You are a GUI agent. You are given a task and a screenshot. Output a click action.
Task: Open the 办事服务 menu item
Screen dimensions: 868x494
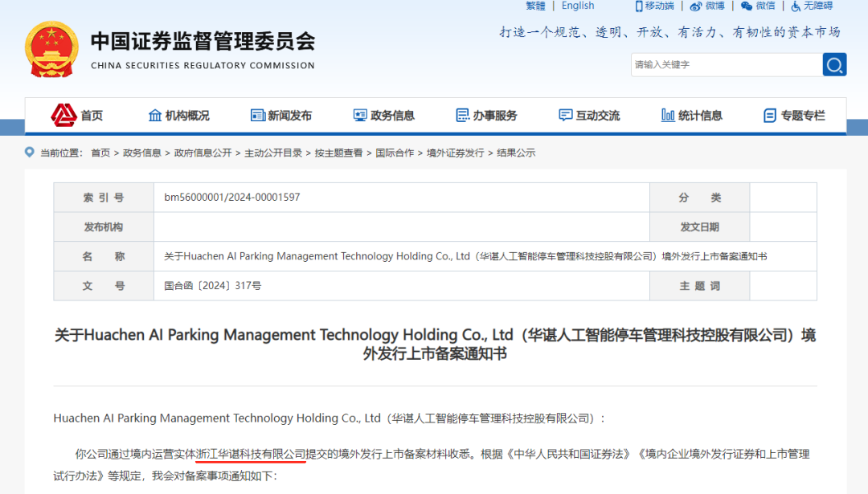[495, 116]
